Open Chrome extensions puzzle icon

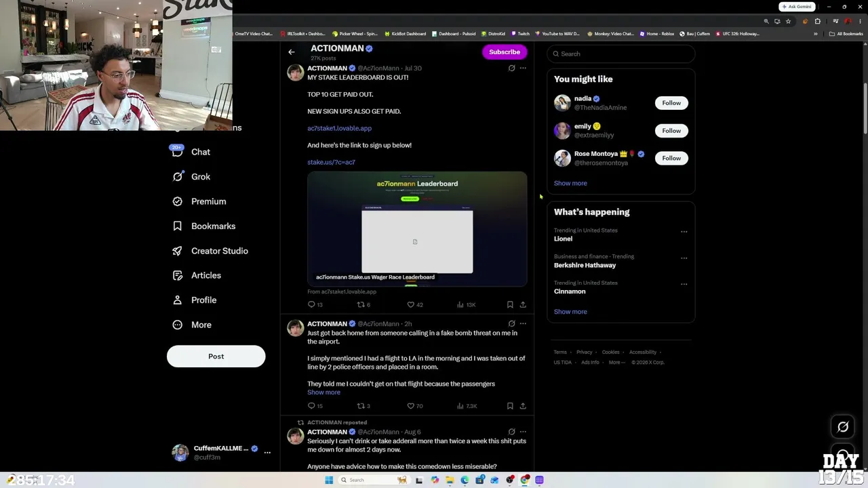(x=817, y=21)
